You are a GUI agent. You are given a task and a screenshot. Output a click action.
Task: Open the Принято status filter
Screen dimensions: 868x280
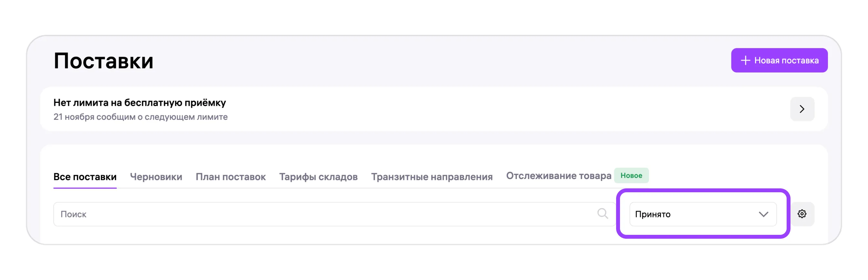point(703,215)
